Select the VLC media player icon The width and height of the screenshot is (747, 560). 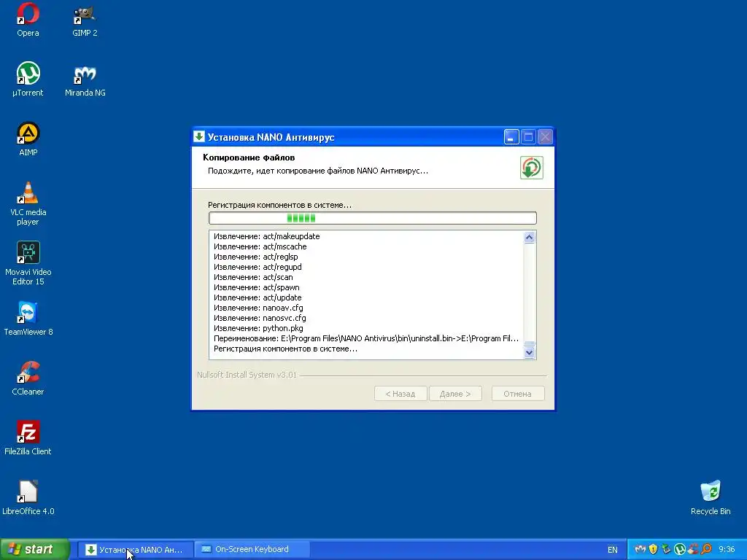point(28,204)
